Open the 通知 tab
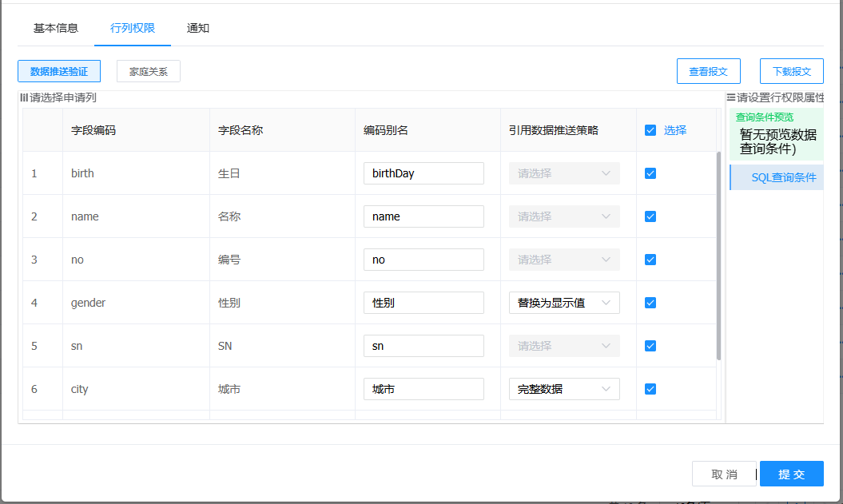The width and height of the screenshot is (843, 504). [197, 28]
